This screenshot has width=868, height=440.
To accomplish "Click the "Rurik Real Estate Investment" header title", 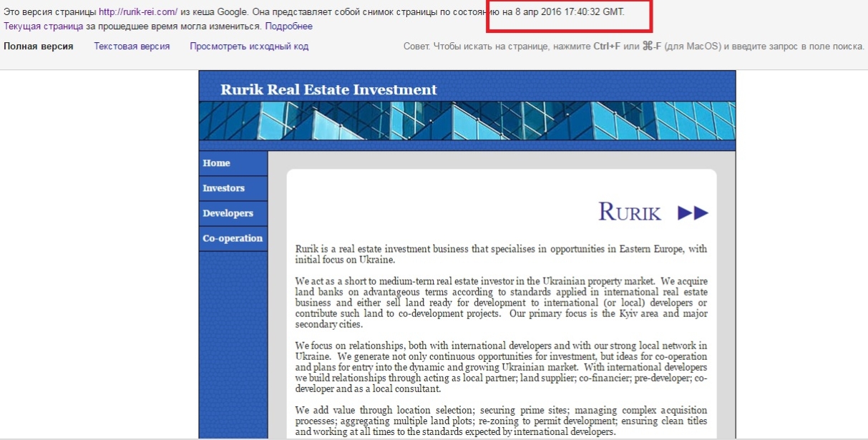I will (328, 89).
